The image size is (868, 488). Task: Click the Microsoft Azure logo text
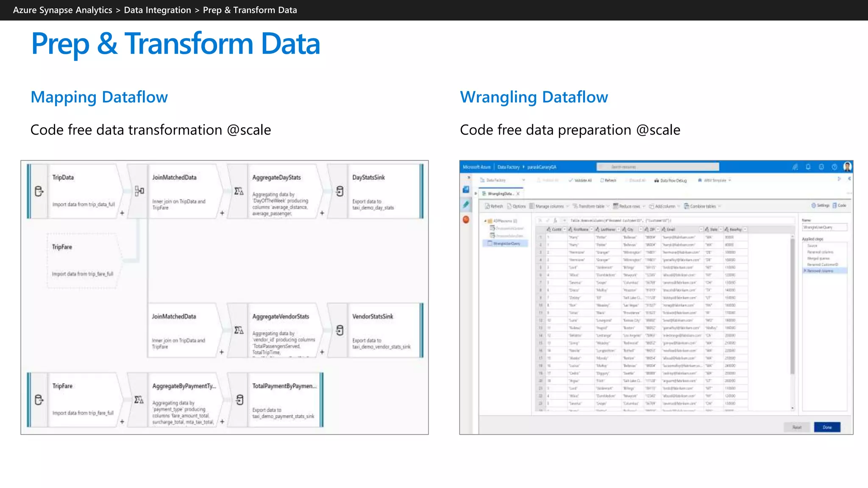pyautogui.click(x=477, y=167)
